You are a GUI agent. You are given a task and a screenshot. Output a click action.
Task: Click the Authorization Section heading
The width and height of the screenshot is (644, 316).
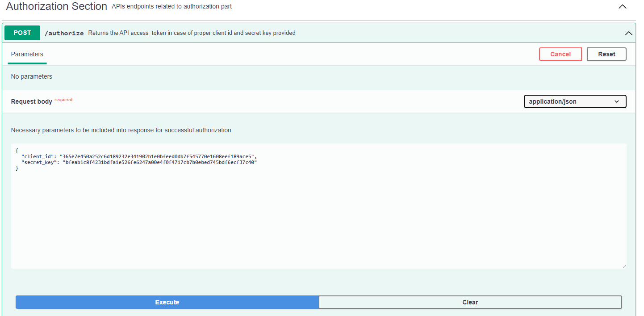click(x=57, y=6)
